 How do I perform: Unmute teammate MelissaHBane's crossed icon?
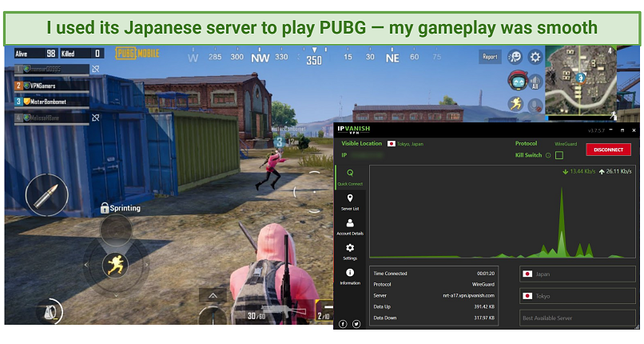point(96,118)
